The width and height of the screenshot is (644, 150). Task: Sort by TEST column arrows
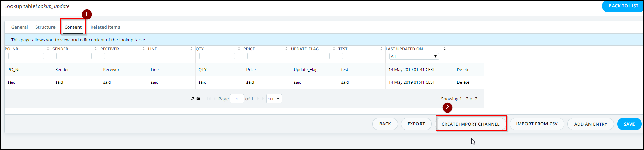[381, 49]
